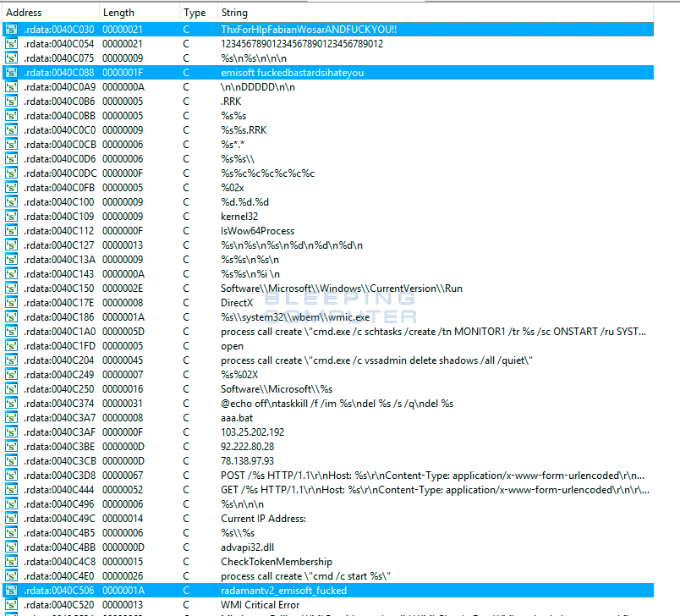The width and height of the screenshot is (680, 616).
Task: Click the string icon beside .rdata:0040C150
Action: point(11,289)
